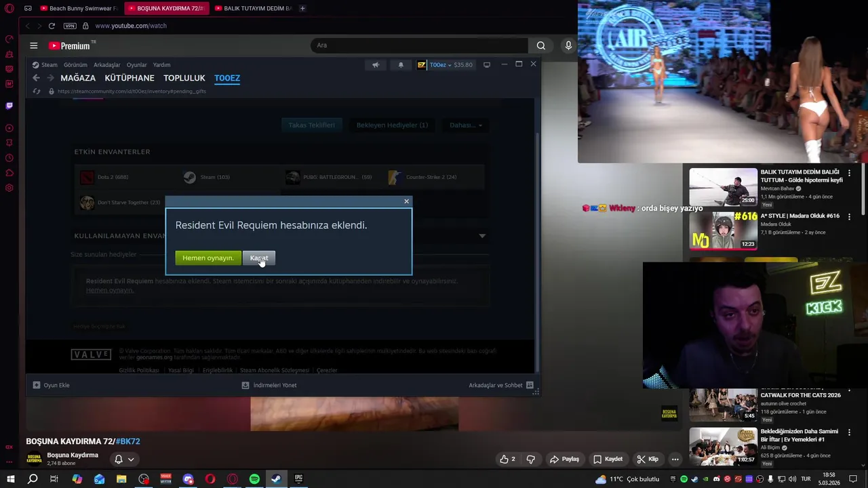
Task: Open Gizlilik Politikası footer link
Action: [x=139, y=370]
